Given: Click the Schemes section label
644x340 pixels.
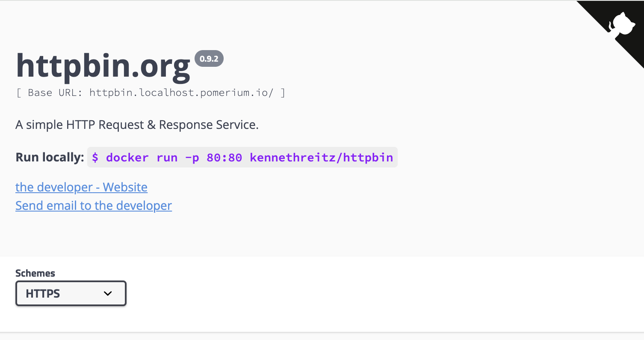Looking at the screenshot, I should pos(35,273).
